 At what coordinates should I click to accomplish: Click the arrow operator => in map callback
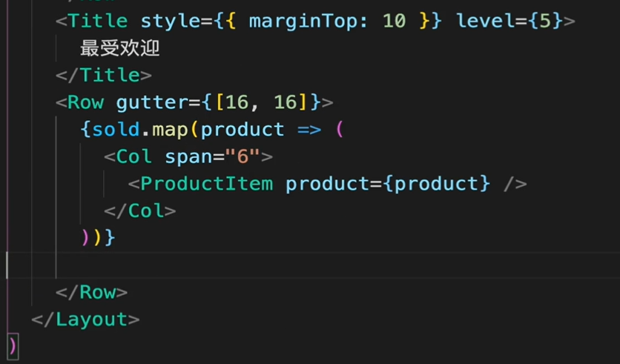point(309,130)
